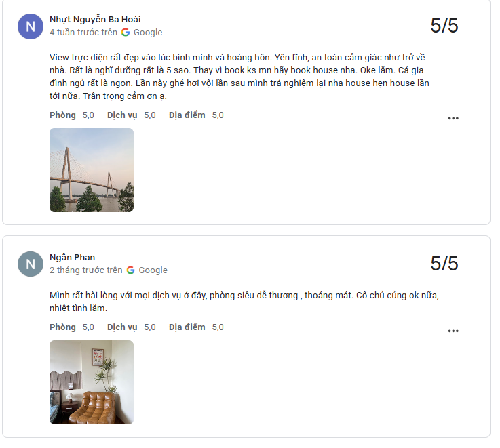
Task: Click '4 tuần trước trên' timestamp text
Action: coord(83,33)
